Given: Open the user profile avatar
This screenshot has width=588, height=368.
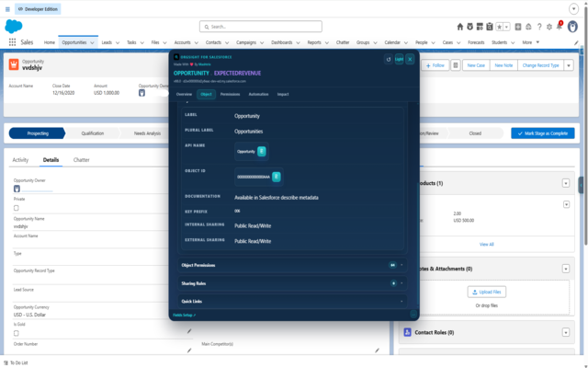Looking at the screenshot, I should 572,27.
